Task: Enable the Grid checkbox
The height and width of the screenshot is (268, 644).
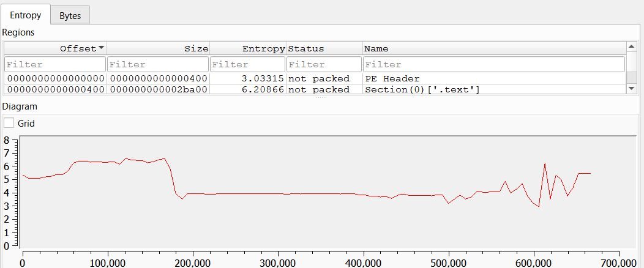Action: click(9, 123)
